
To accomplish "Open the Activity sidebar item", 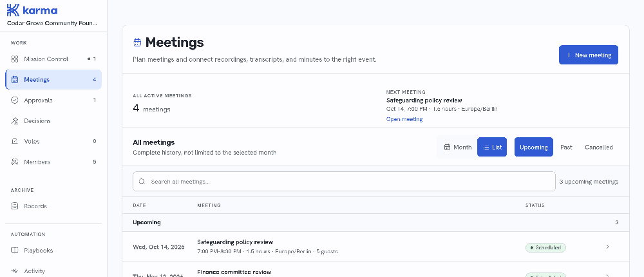I will click(x=53, y=271).
